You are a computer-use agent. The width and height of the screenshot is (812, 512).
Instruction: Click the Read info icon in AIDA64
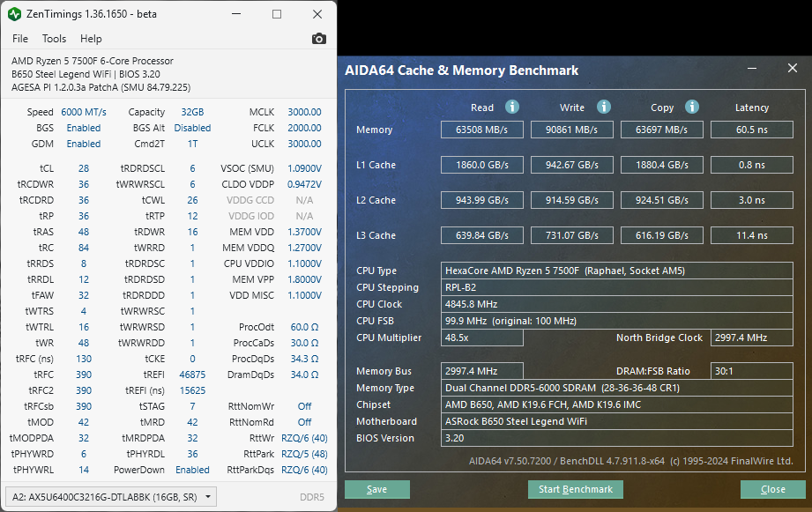[512, 107]
